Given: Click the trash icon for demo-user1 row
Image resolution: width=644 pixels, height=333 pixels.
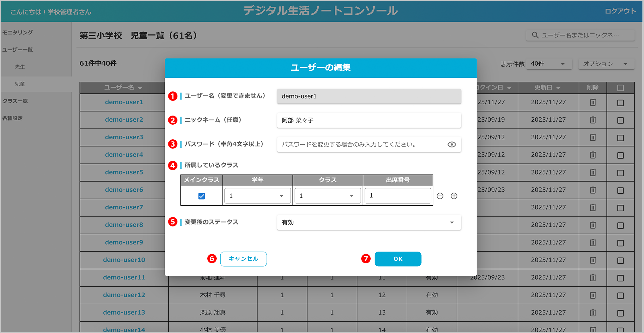Looking at the screenshot, I should (x=593, y=103).
